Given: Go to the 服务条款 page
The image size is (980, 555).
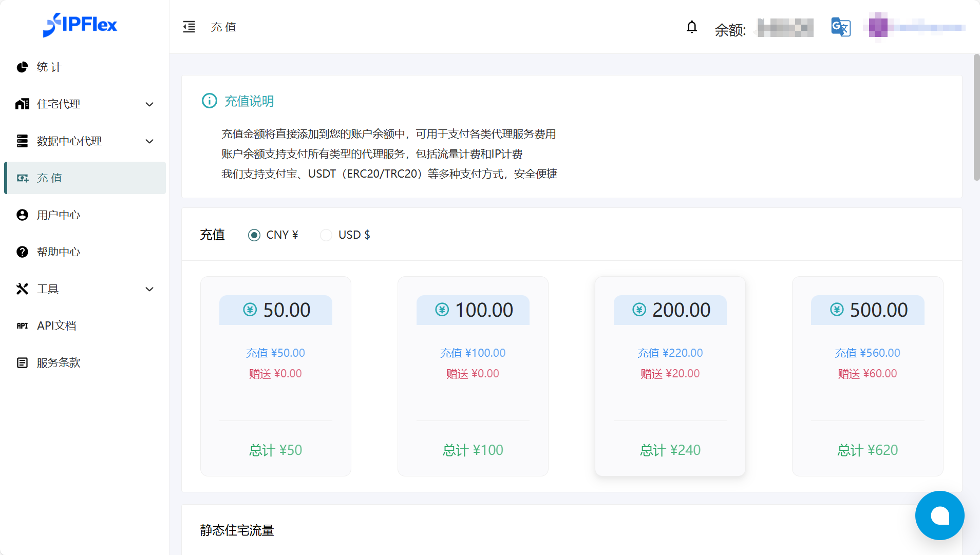Looking at the screenshot, I should (x=59, y=363).
